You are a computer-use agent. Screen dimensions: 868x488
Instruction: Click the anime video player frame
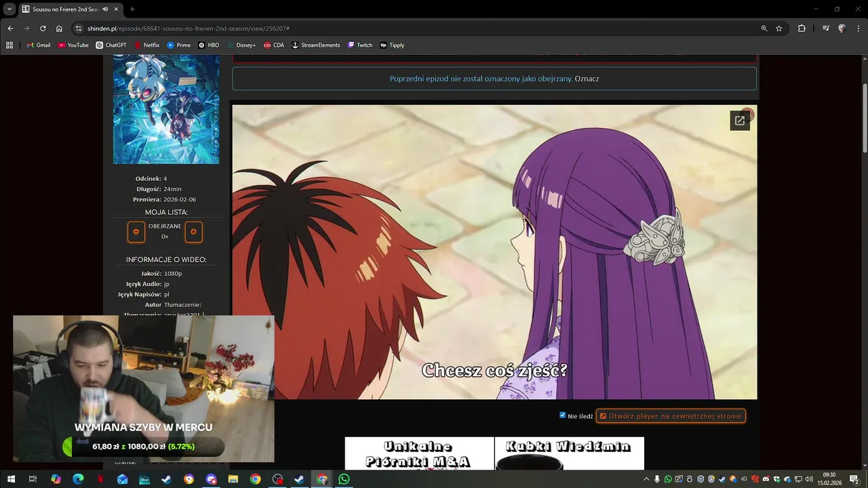tap(494, 251)
